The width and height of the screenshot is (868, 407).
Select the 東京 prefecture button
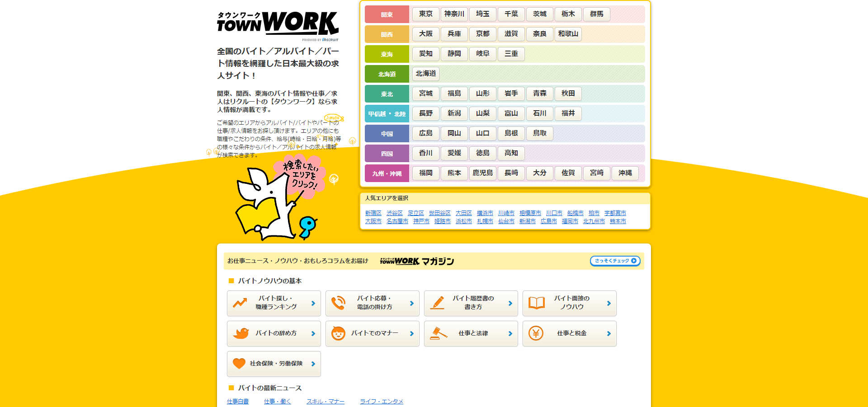(x=425, y=14)
